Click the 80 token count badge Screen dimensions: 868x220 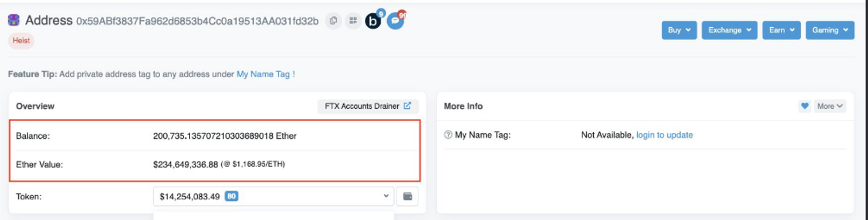point(231,196)
